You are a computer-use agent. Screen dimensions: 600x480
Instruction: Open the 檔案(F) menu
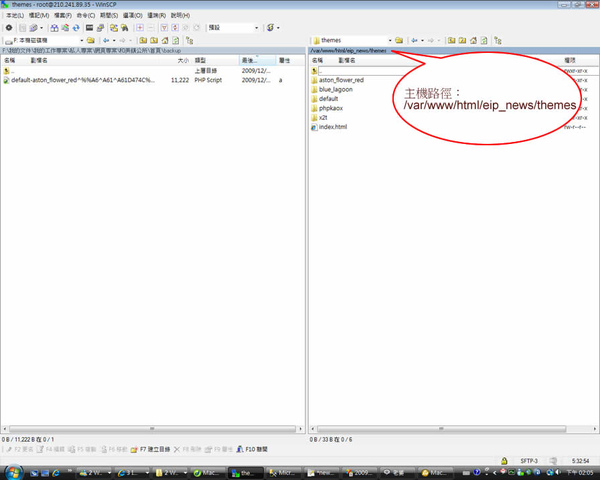pos(63,15)
